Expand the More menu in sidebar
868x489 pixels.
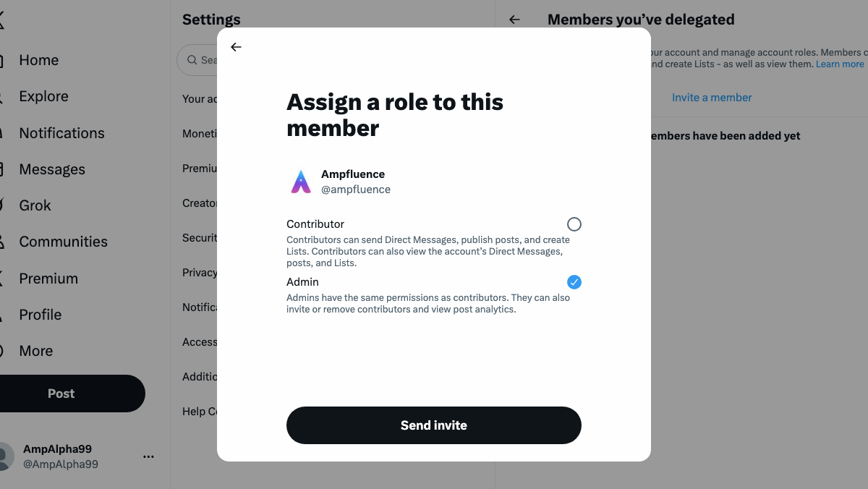pos(35,351)
